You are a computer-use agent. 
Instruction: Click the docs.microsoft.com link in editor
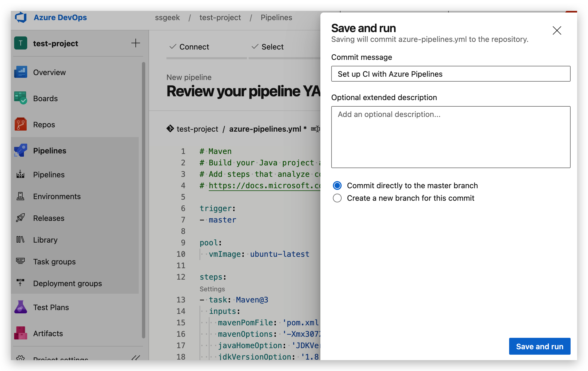265,185
